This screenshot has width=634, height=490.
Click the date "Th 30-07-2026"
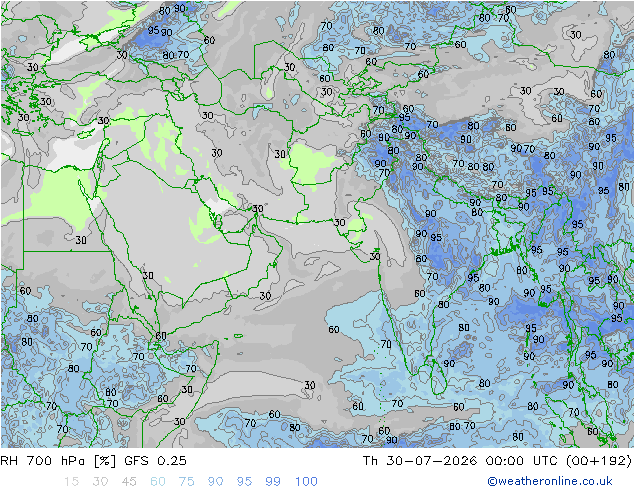tap(420, 461)
